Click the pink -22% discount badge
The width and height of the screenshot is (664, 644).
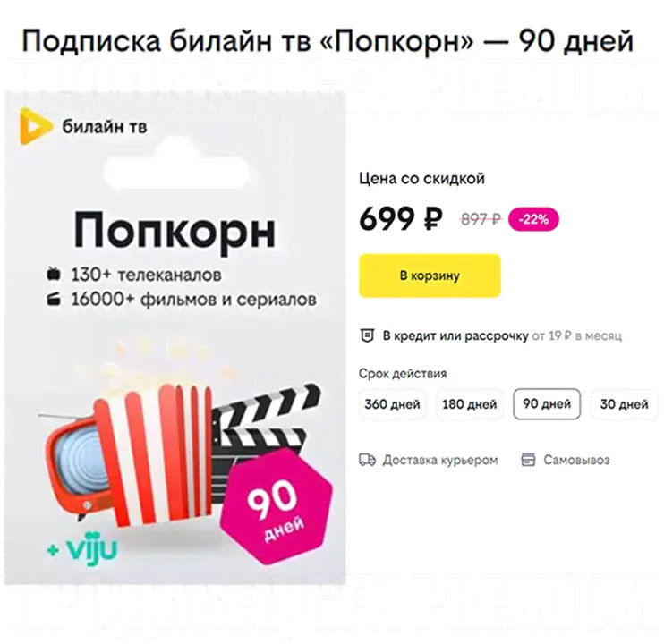(533, 219)
